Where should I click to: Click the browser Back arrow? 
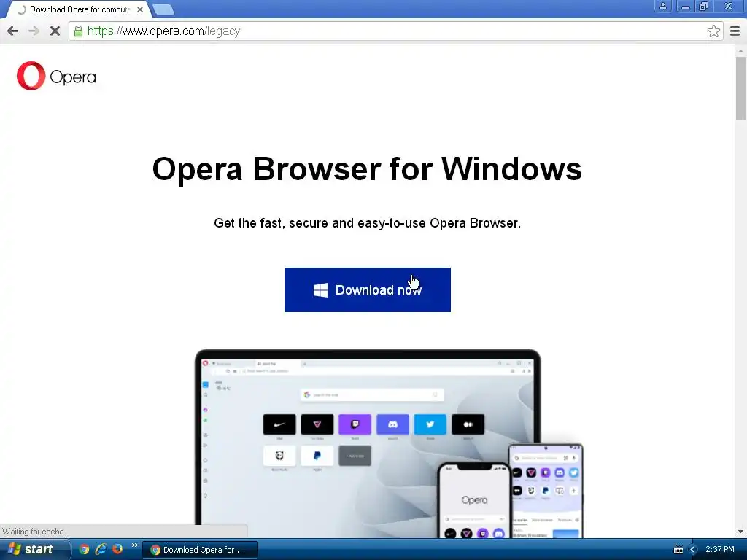[x=13, y=31]
